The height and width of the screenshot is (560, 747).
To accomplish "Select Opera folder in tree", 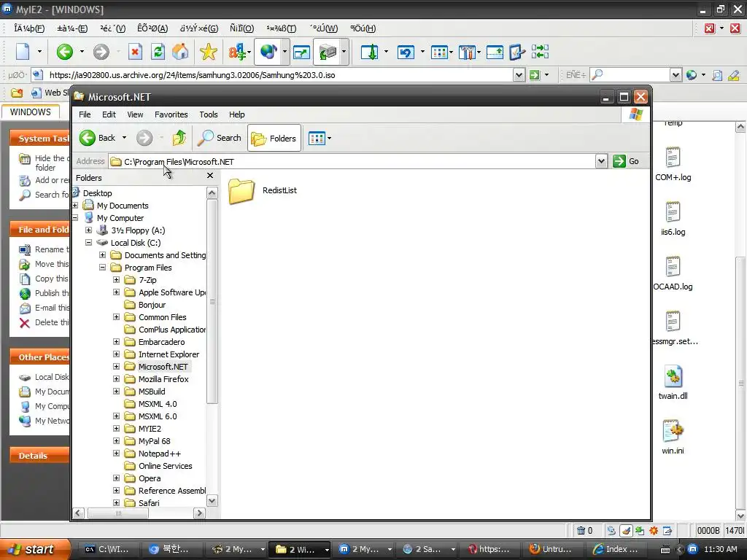I will [x=150, y=478].
